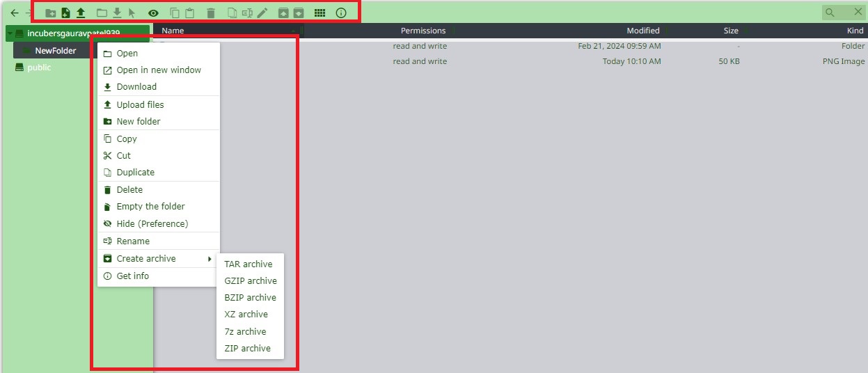Choose Copy in the context menu
Image resolution: width=868 pixels, height=373 pixels.
[x=159, y=138]
